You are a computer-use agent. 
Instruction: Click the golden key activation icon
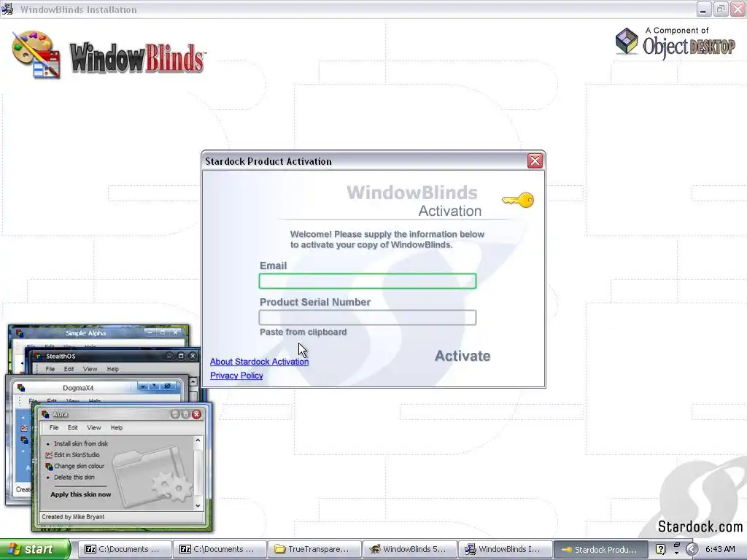[x=518, y=200]
